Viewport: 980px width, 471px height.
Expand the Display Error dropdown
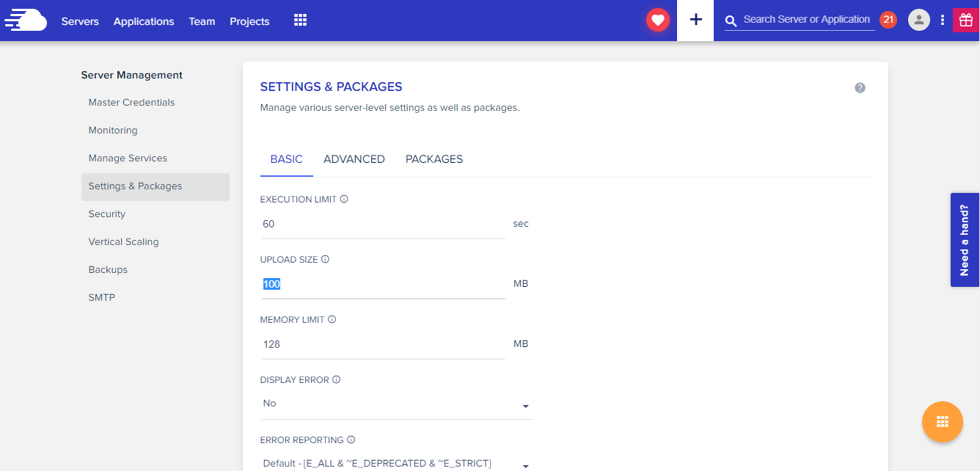525,406
